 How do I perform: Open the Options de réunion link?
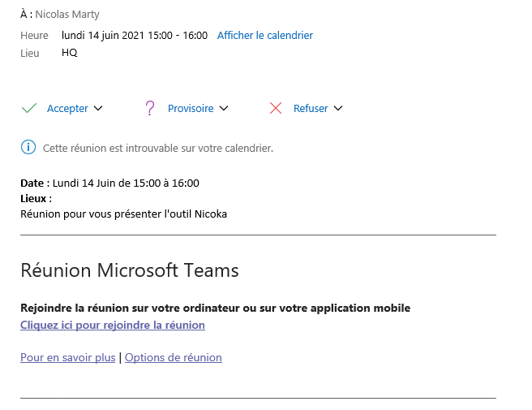click(x=174, y=357)
